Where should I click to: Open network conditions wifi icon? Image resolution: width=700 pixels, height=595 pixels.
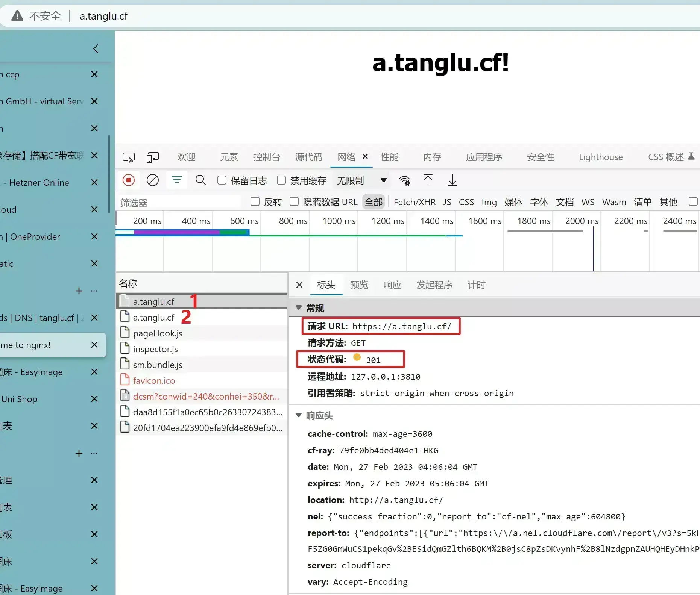404,181
